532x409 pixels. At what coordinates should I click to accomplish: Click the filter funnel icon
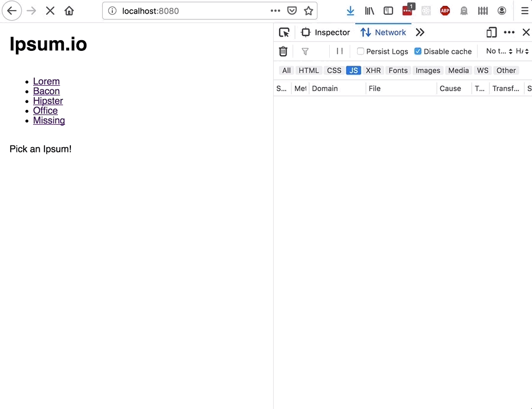(305, 51)
